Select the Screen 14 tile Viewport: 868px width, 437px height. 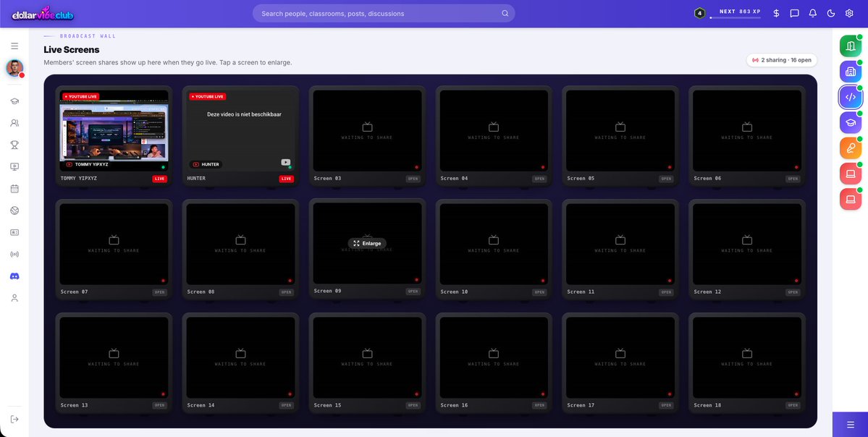click(x=241, y=362)
